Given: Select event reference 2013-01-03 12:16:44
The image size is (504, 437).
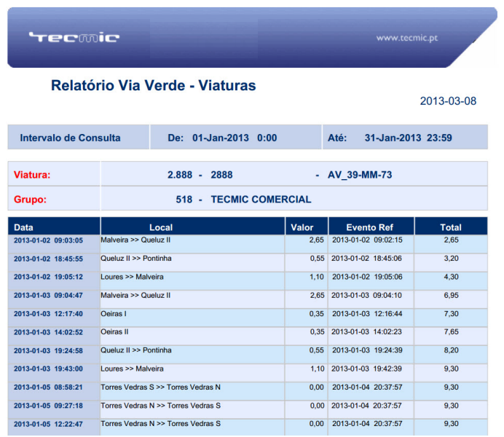Looking at the screenshot, I should 367,314.
